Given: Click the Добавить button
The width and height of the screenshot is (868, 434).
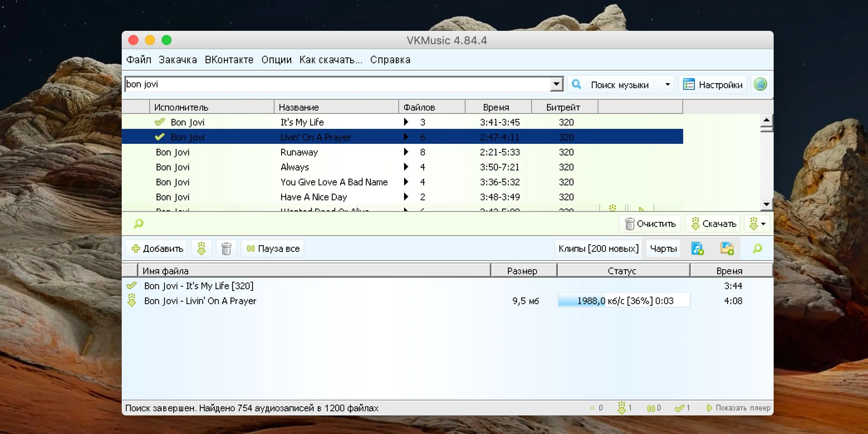Looking at the screenshot, I should pyautogui.click(x=157, y=249).
